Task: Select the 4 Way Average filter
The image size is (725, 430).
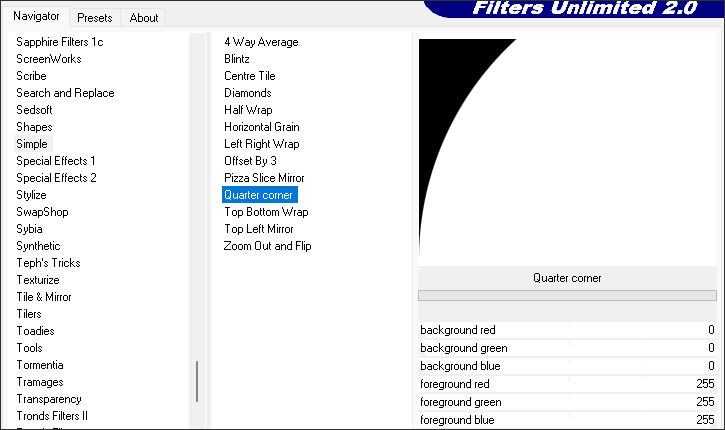Action: (x=261, y=42)
